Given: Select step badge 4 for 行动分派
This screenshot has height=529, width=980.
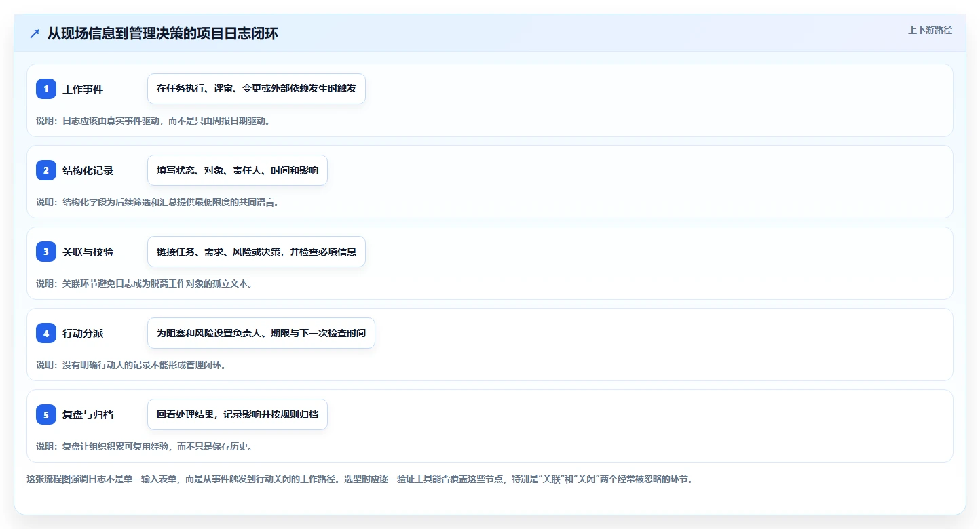Looking at the screenshot, I should (x=46, y=333).
